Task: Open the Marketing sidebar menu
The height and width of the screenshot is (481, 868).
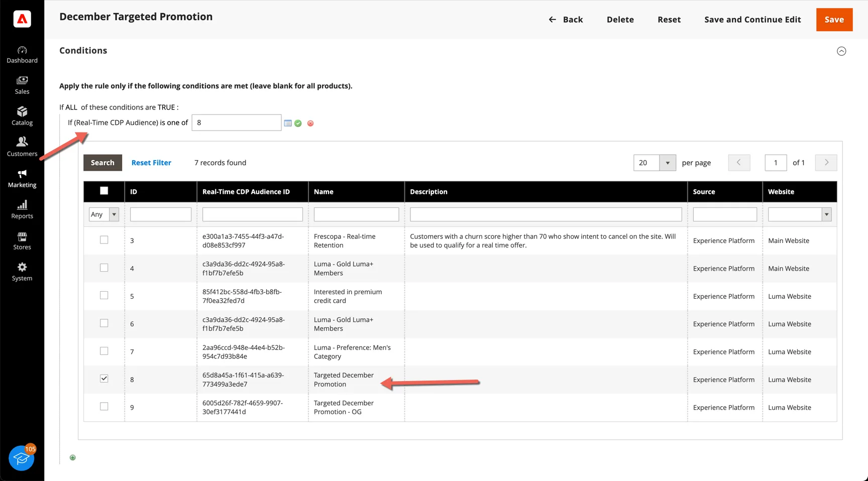Action: point(22,178)
